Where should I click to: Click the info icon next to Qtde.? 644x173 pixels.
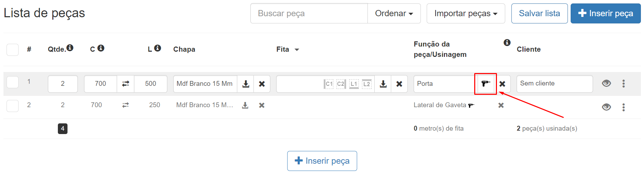[x=70, y=48]
